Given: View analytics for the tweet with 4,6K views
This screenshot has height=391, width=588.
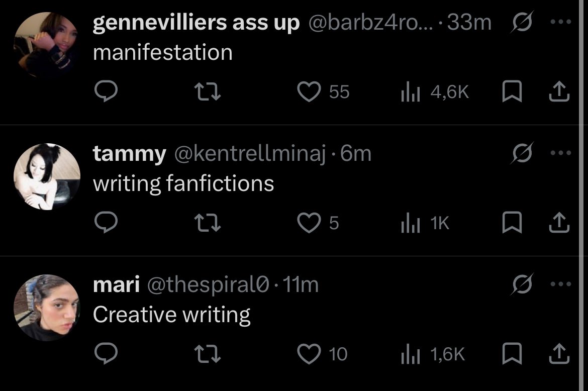Looking at the screenshot, I should coord(435,92).
